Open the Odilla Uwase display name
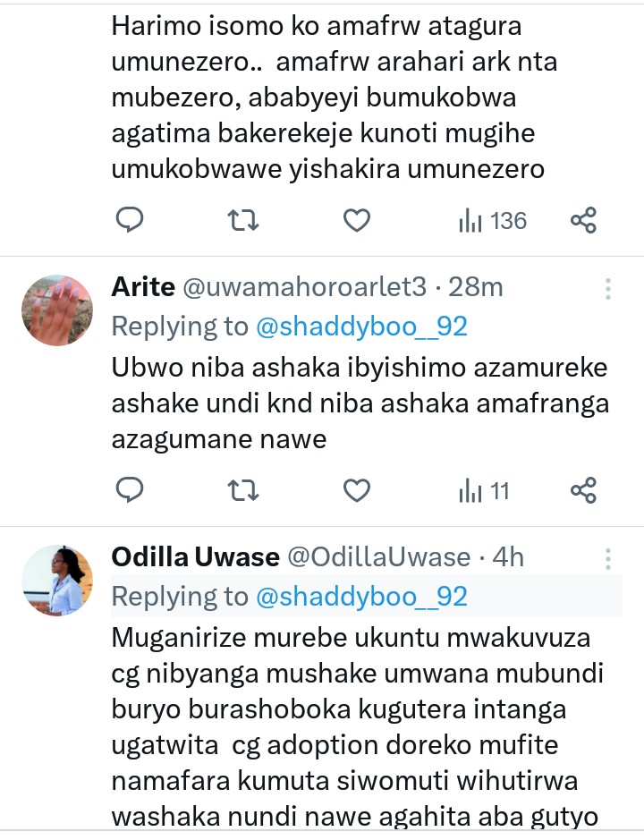Image resolution: width=644 pixels, height=840 pixels. (x=195, y=557)
